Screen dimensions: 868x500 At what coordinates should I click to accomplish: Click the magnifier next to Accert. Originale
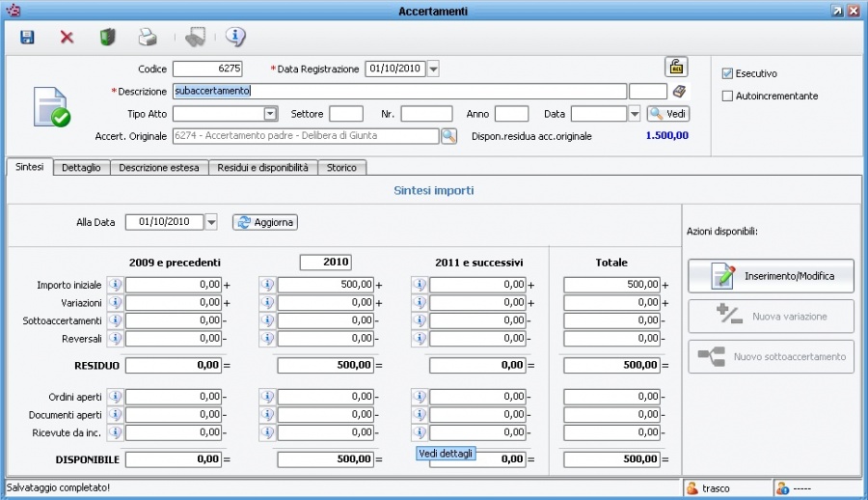pyautogui.click(x=448, y=136)
